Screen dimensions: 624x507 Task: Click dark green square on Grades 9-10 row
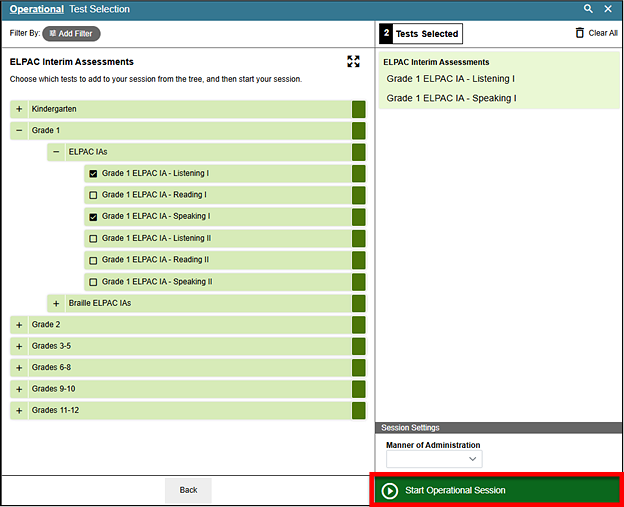click(x=359, y=389)
